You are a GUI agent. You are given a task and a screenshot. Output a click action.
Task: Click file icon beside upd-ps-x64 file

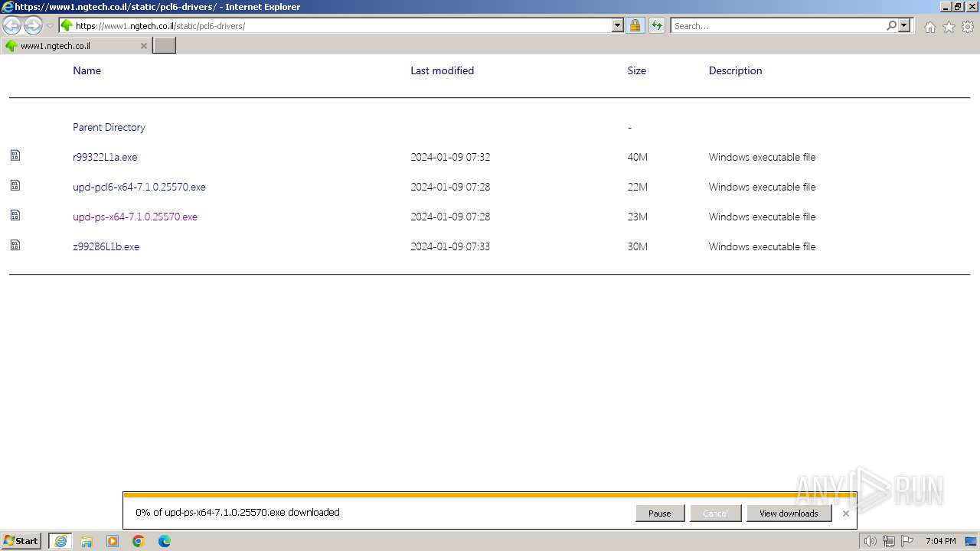pyautogui.click(x=15, y=215)
